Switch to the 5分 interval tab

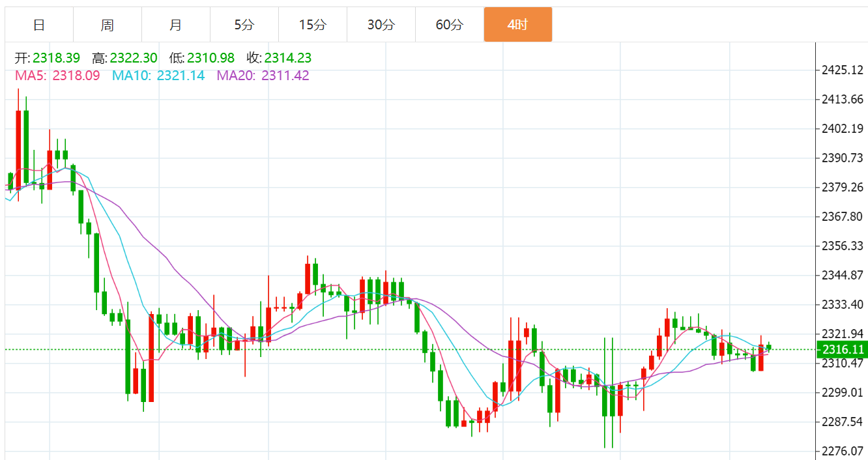tap(244, 25)
